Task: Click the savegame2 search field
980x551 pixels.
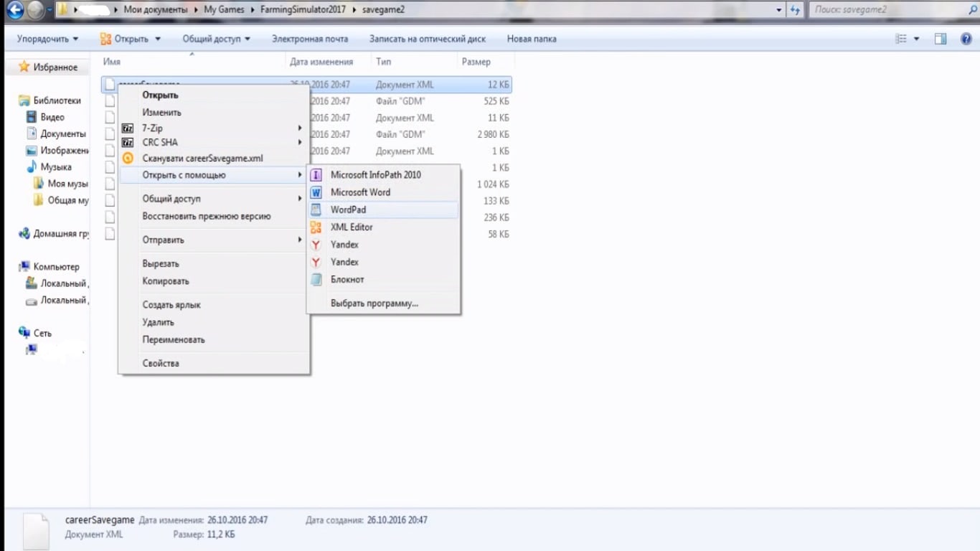Action: pos(890,10)
